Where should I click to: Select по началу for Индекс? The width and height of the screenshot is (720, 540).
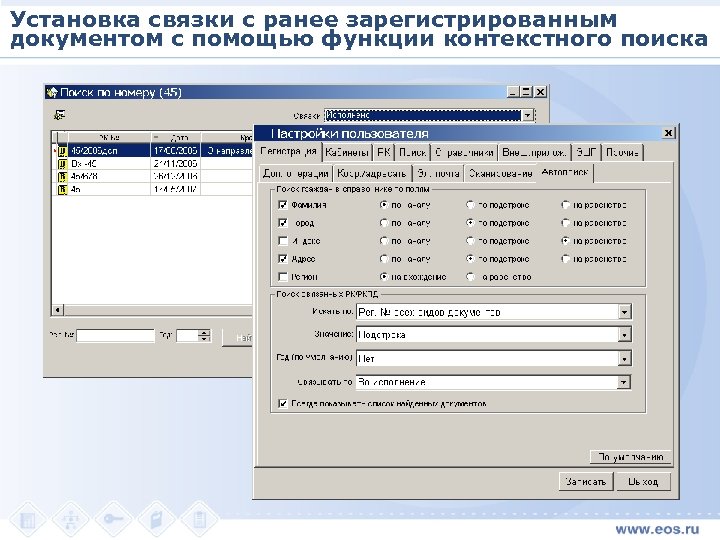(x=384, y=241)
